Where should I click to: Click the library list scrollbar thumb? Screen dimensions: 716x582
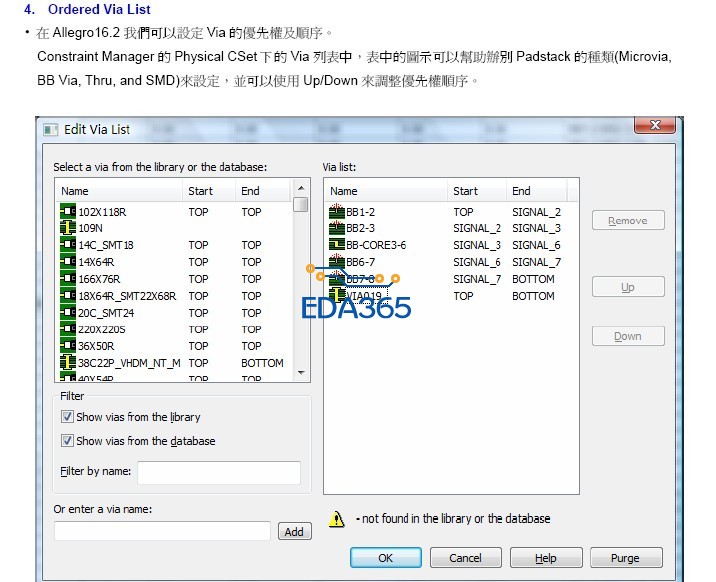(301, 204)
